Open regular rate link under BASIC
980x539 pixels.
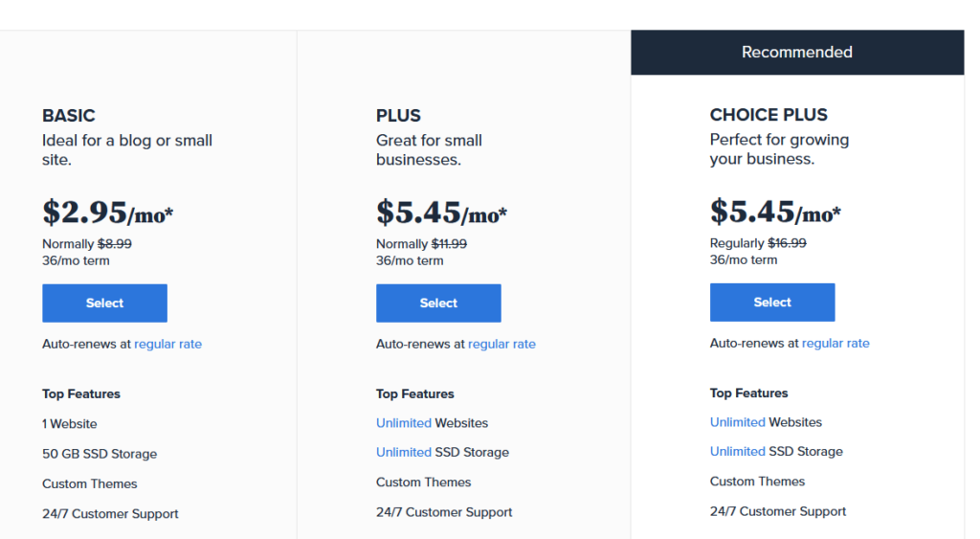168,344
